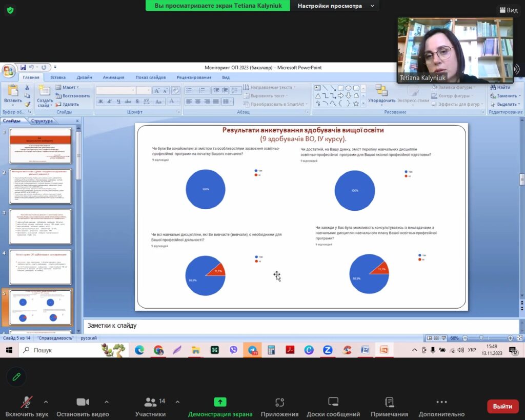This screenshot has height=420, width=525.
Task: Open Макет layout dropdown
Action: (x=70, y=87)
